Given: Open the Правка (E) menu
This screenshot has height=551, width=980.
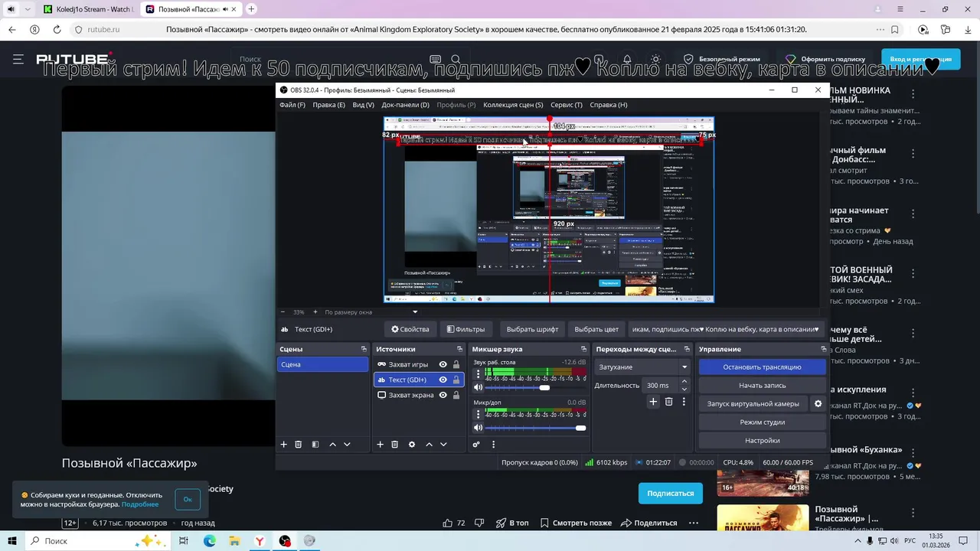Looking at the screenshot, I should tap(328, 105).
